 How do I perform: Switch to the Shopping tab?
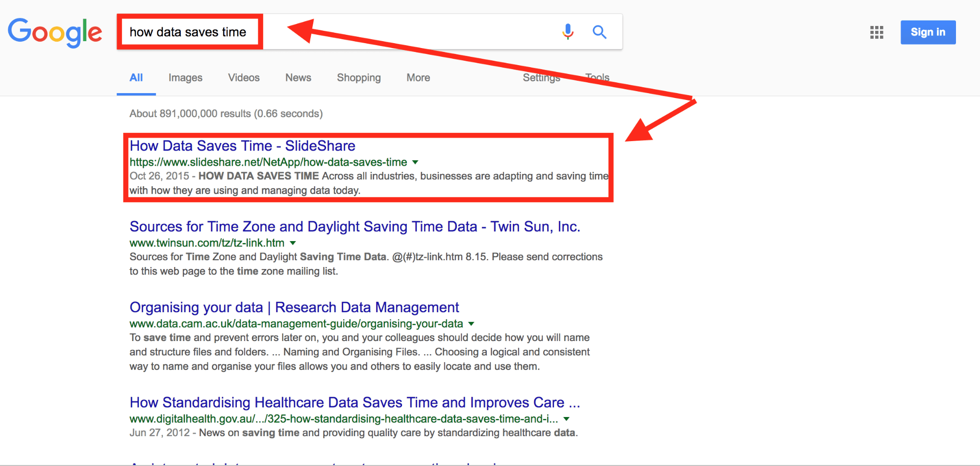click(358, 78)
